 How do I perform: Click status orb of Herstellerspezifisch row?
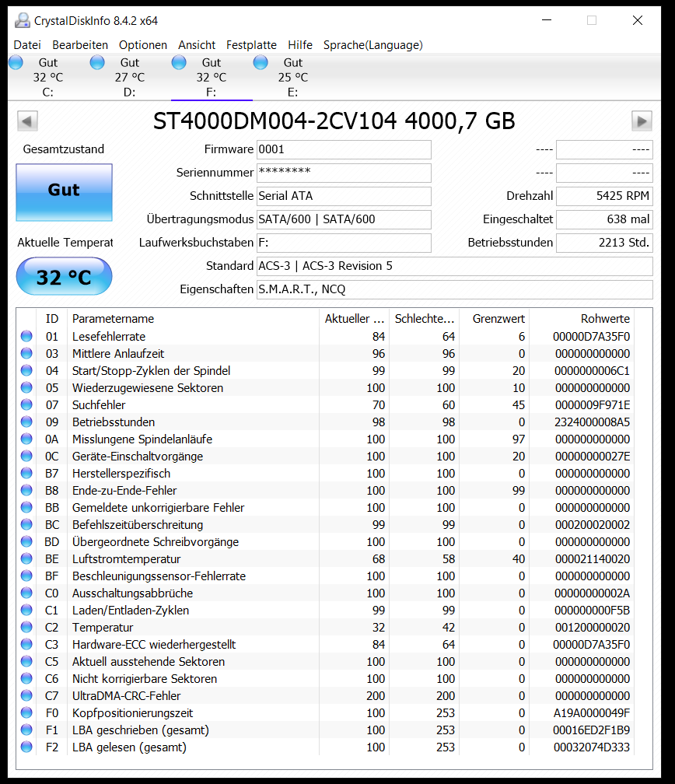26,473
